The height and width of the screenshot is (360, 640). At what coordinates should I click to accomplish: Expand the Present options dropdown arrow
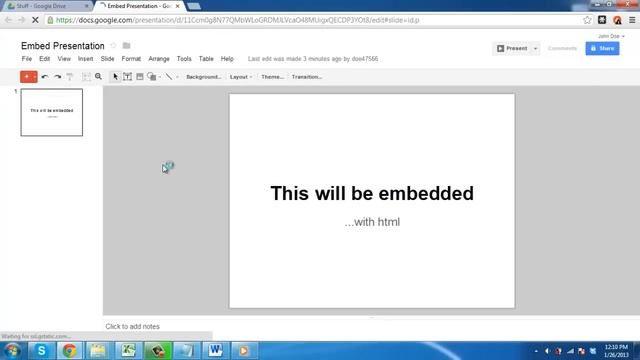pyautogui.click(x=536, y=48)
